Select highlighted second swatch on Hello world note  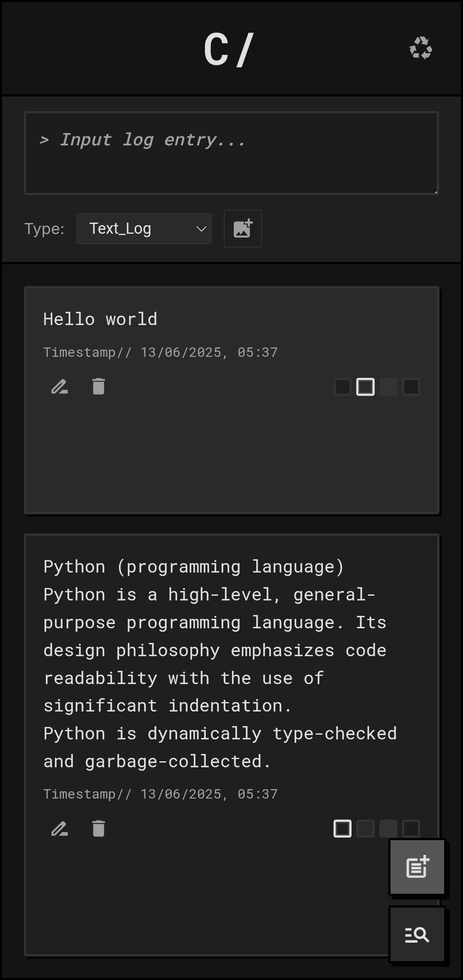coord(365,387)
